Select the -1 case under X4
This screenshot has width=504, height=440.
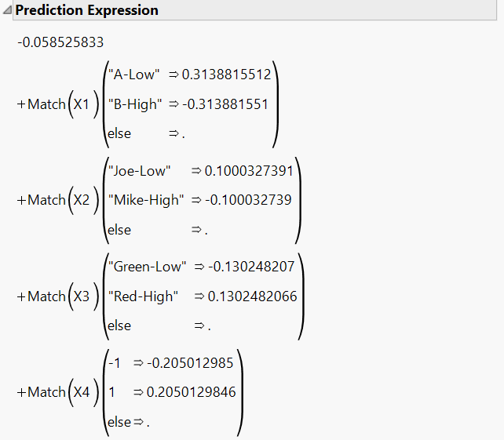click(115, 363)
